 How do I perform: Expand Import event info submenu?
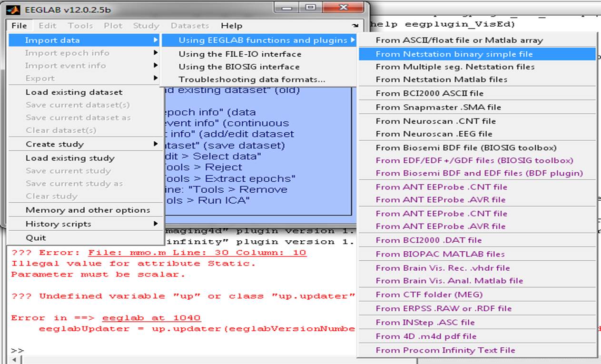point(86,66)
